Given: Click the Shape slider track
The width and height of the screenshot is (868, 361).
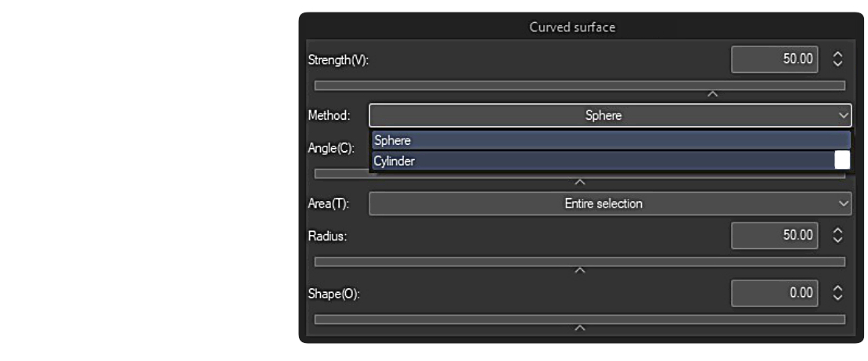Looking at the screenshot, I should tap(579, 319).
